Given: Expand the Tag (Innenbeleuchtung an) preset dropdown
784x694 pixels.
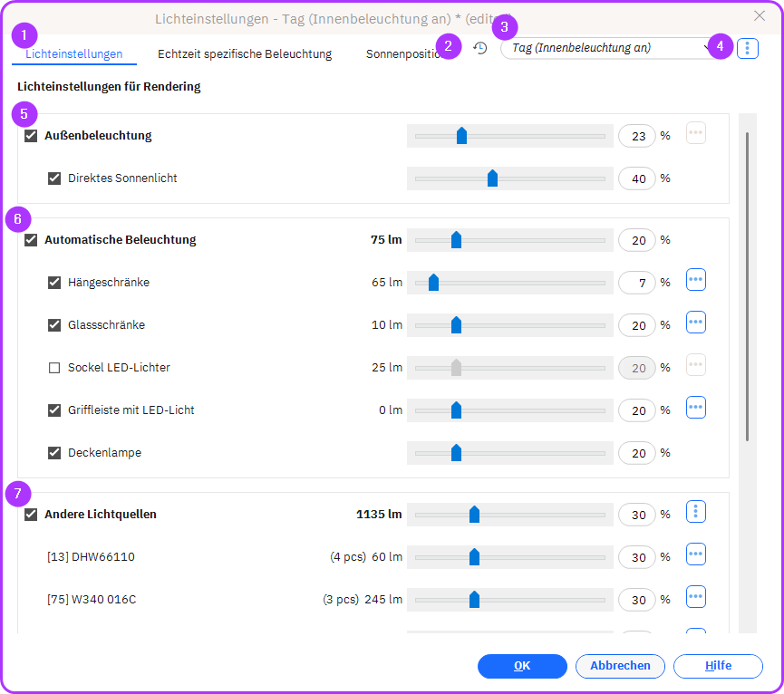Looking at the screenshot, I should 607,48.
